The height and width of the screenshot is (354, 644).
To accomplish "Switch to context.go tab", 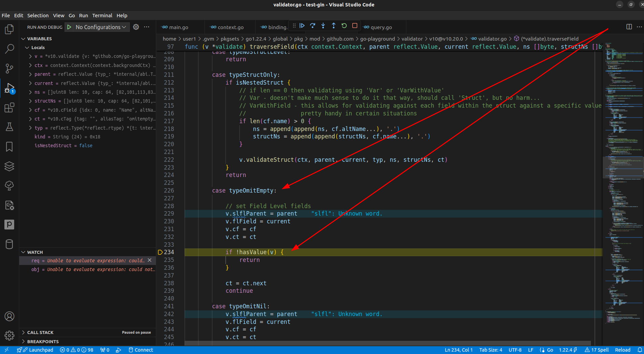I will [231, 27].
